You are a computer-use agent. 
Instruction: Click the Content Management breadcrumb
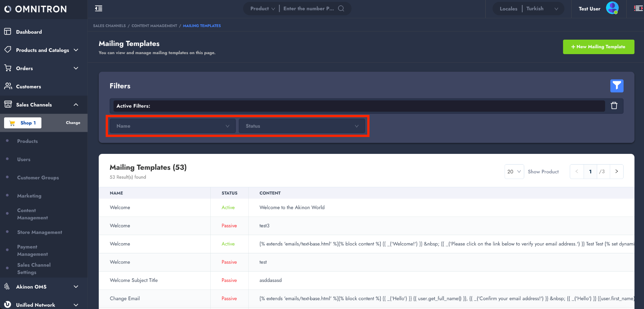154,26
